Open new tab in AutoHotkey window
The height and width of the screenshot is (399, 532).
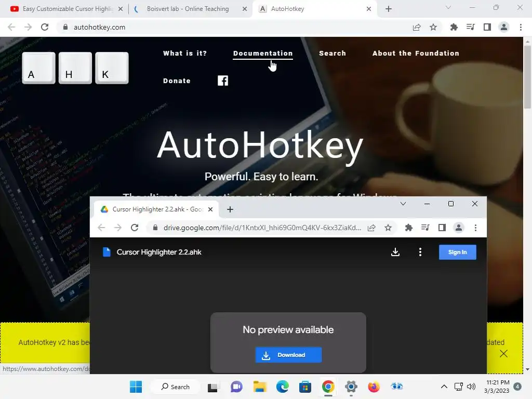389,9
